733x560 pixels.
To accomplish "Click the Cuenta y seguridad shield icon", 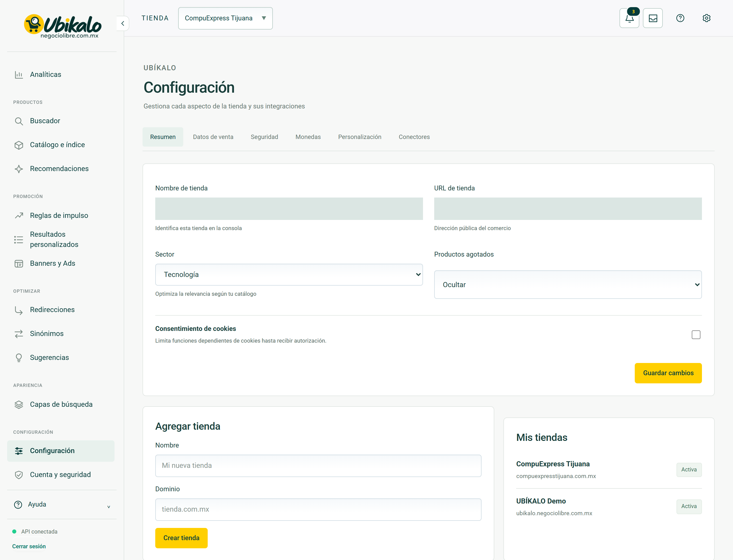I will 19,475.
